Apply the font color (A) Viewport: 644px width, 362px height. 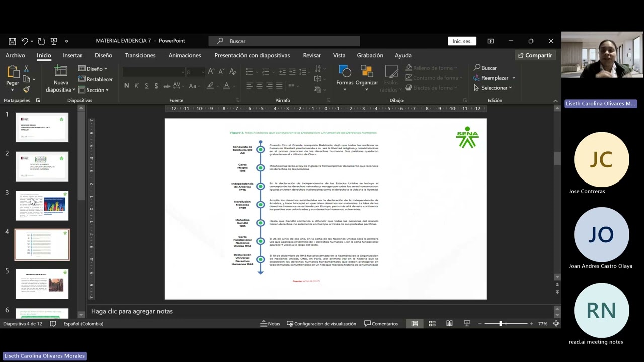[x=226, y=86]
